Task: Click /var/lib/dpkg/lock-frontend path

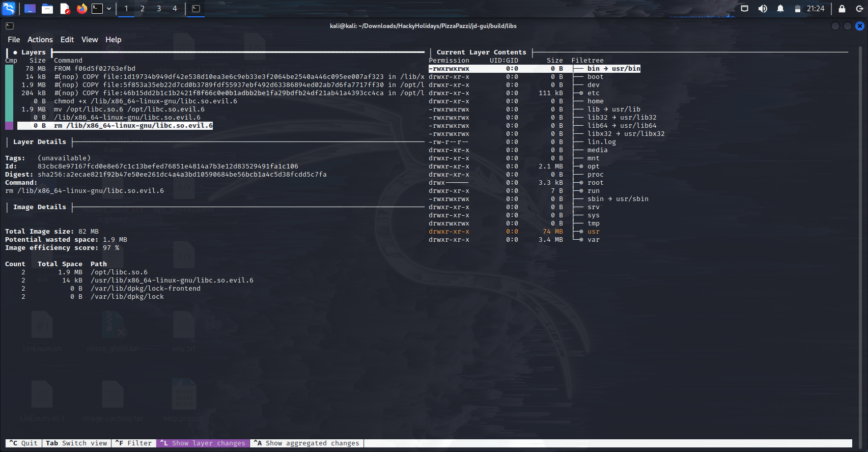Action: coord(145,289)
